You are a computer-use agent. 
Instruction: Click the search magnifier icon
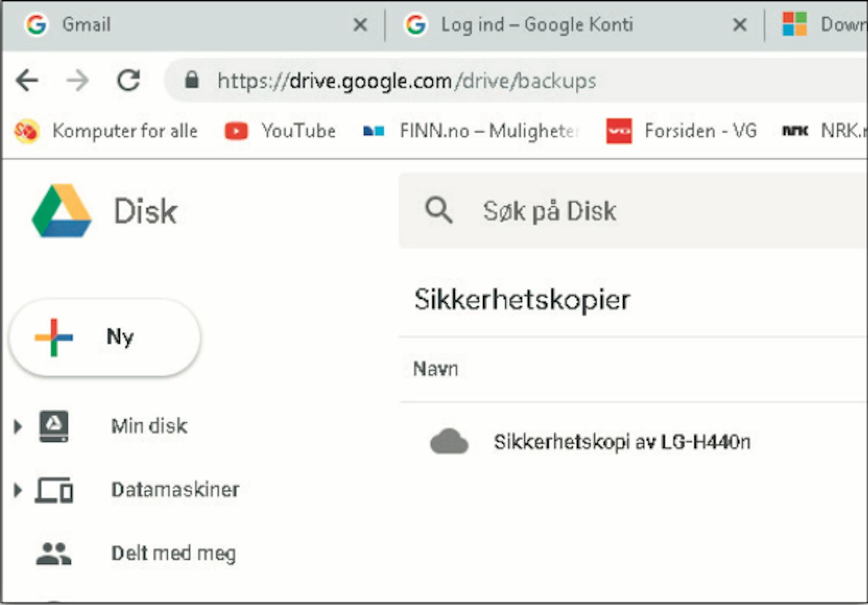pyautogui.click(x=439, y=210)
